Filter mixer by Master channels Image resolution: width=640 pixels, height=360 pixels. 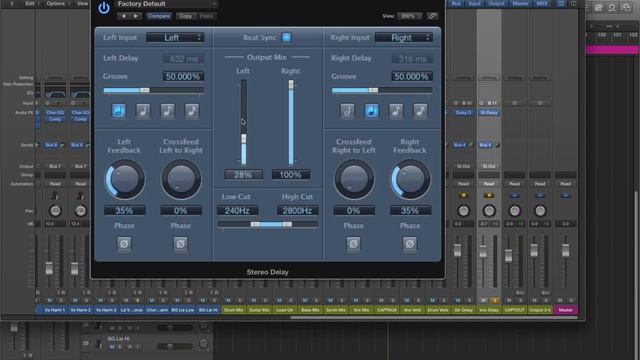click(x=520, y=4)
